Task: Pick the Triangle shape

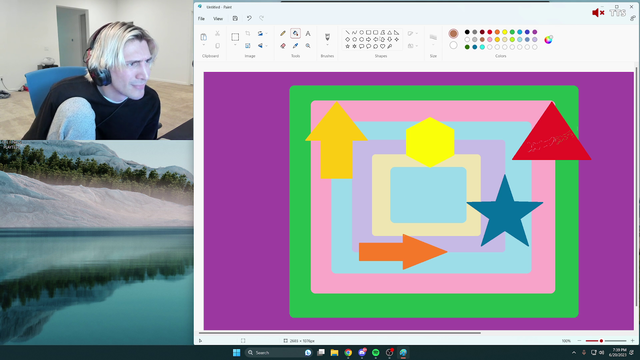Action: [389, 32]
